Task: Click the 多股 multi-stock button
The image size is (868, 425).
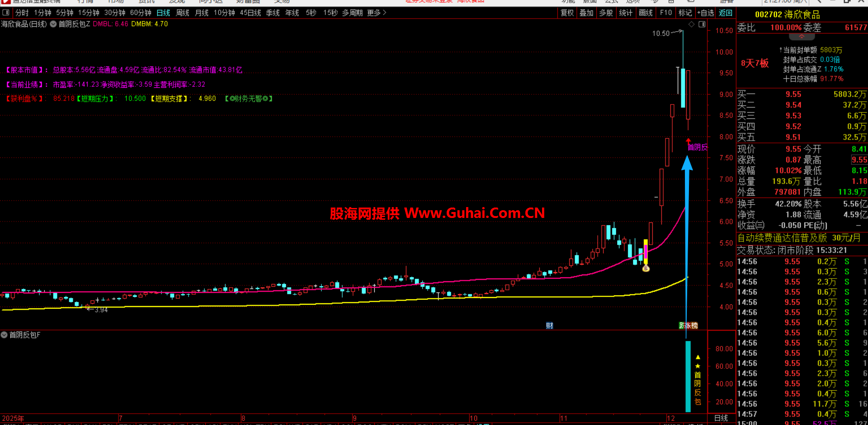Action: coord(606,13)
